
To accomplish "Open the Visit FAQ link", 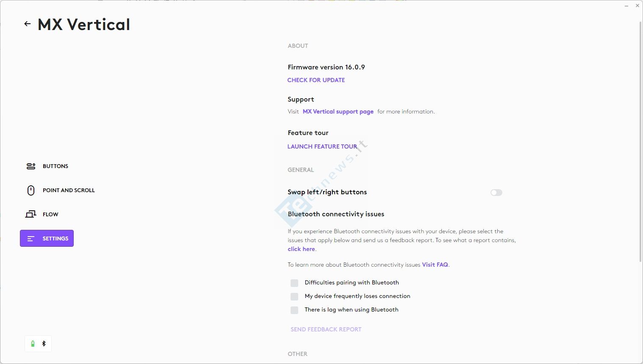I will pos(435,265).
